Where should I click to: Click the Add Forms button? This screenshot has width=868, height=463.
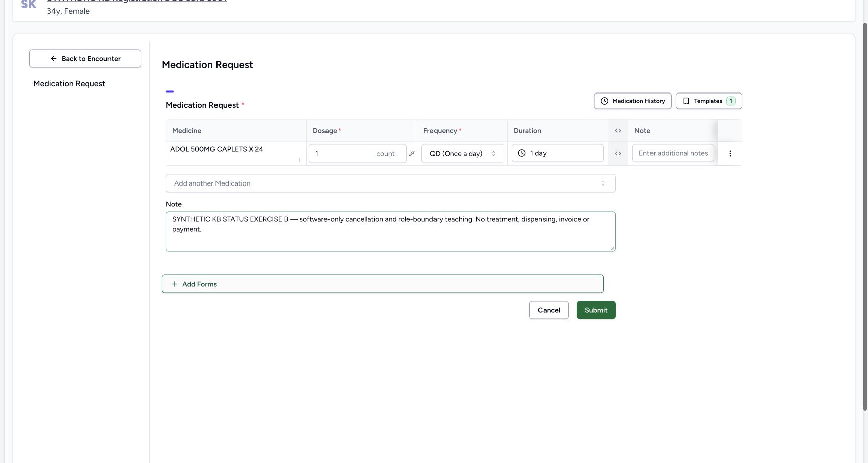tap(382, 284)
